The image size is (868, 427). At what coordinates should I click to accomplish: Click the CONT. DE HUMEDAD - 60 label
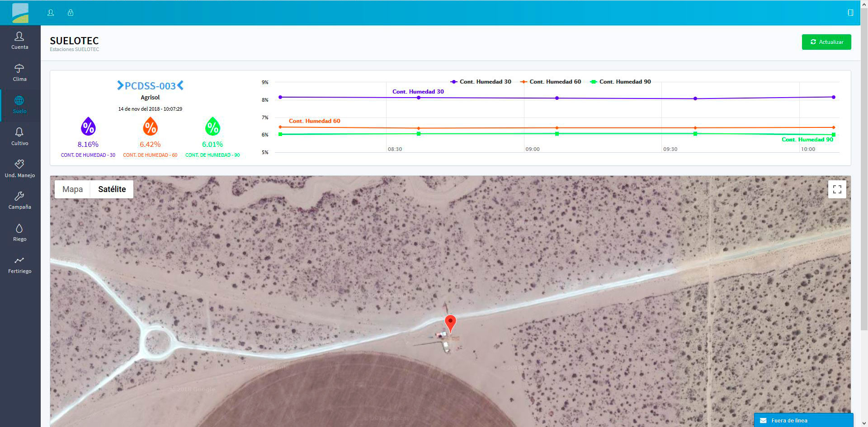click(150, 155)
